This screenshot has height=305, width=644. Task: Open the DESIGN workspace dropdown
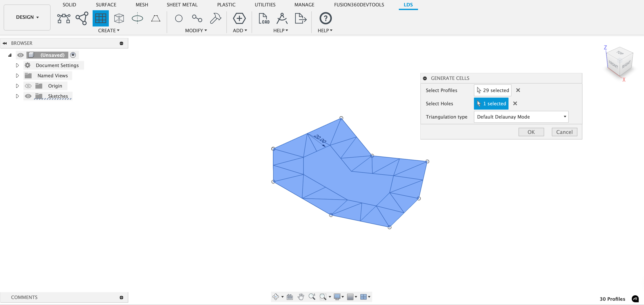pyautogui.click(x=27, y=17)
